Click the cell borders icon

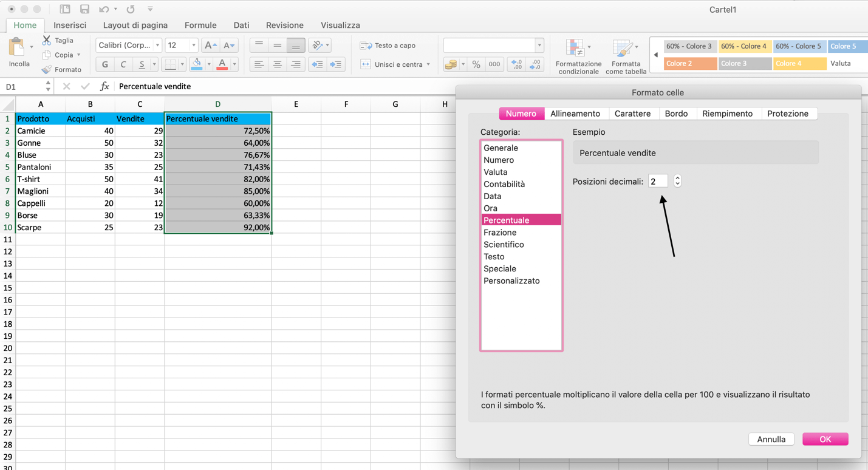[x=171, y=64]
